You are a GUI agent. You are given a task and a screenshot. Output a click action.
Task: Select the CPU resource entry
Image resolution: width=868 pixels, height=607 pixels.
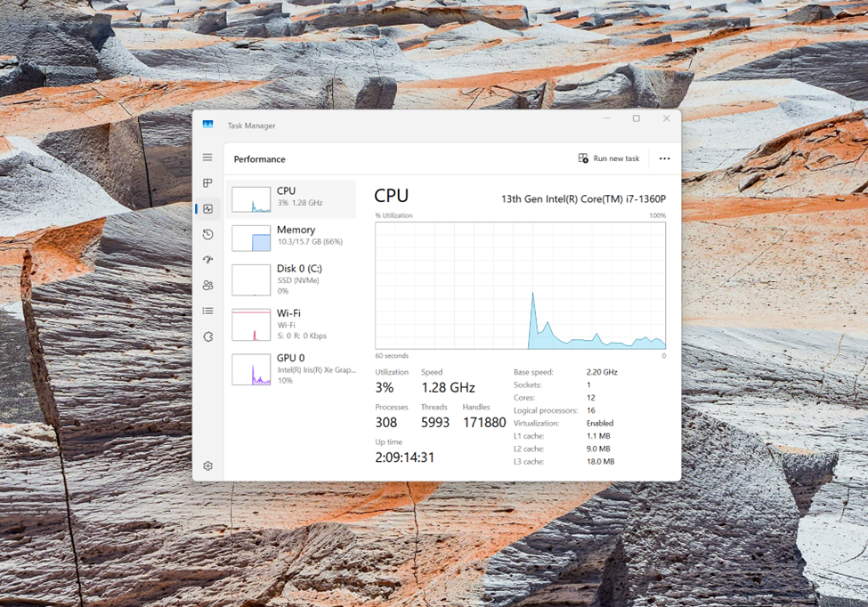(291, 198)
